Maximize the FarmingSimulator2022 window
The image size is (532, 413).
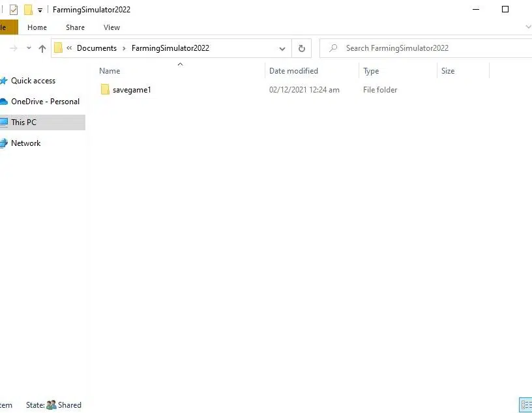(505, 10)
